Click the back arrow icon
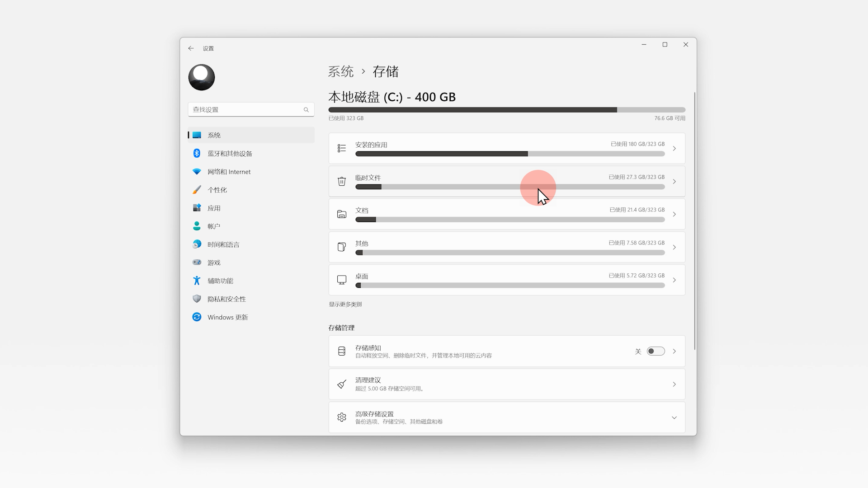Screen dimensions: 868x488 point(191,48)
